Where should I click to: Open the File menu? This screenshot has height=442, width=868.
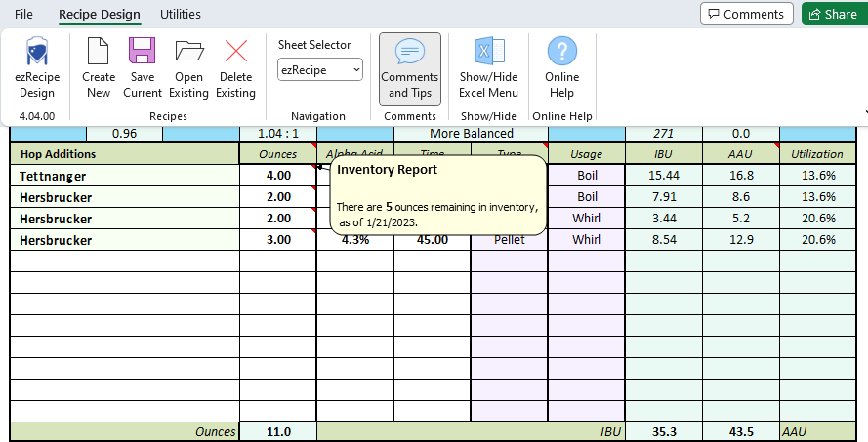pos(23,14)
